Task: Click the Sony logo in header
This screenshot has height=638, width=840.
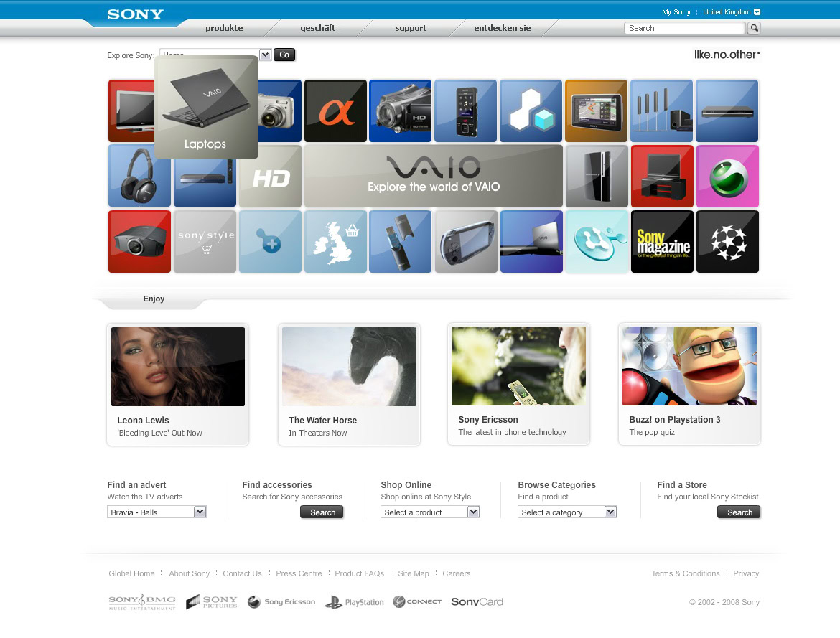Action: click(x=136, y=14)
